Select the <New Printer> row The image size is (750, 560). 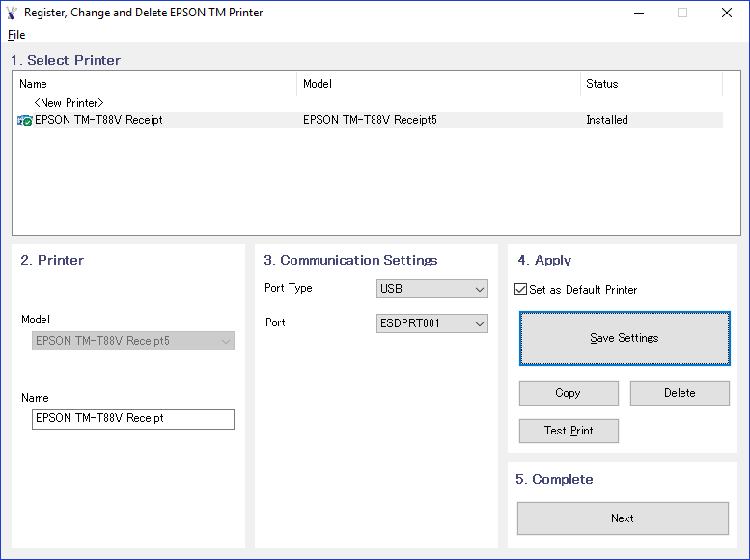click(x=69, y=103)
